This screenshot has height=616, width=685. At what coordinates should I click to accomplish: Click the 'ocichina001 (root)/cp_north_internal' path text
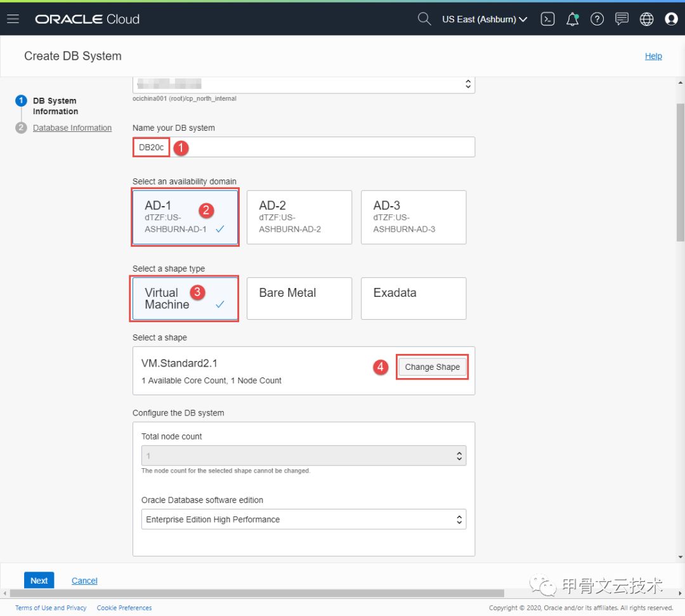pyautogui.click(x=185, y=98)
